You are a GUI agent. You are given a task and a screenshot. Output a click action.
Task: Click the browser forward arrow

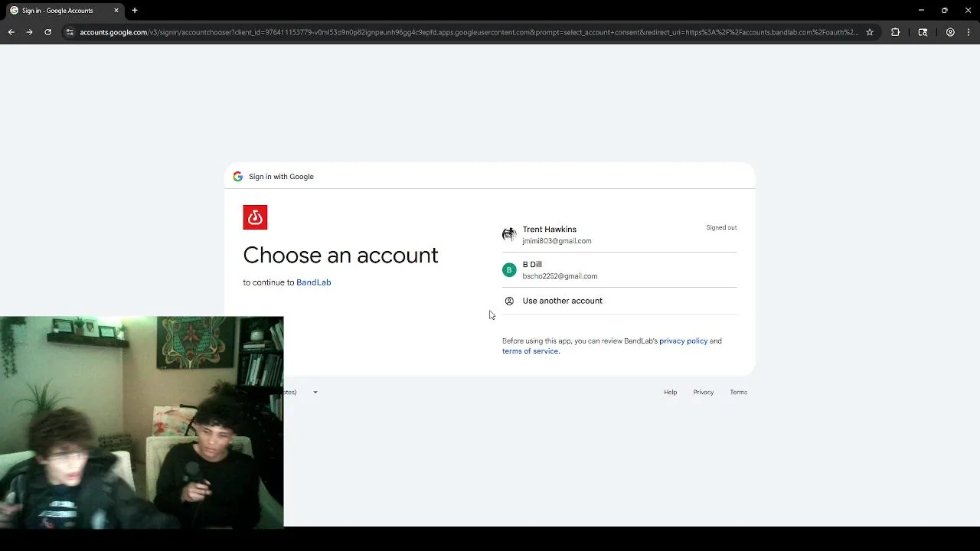pyautogui.click(x=29, y=32)
